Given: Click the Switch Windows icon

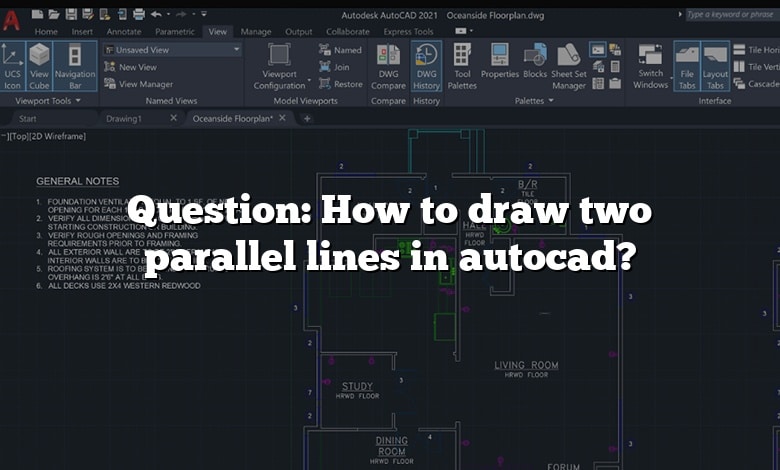Looking at the screenshot, I should point(650,54).
